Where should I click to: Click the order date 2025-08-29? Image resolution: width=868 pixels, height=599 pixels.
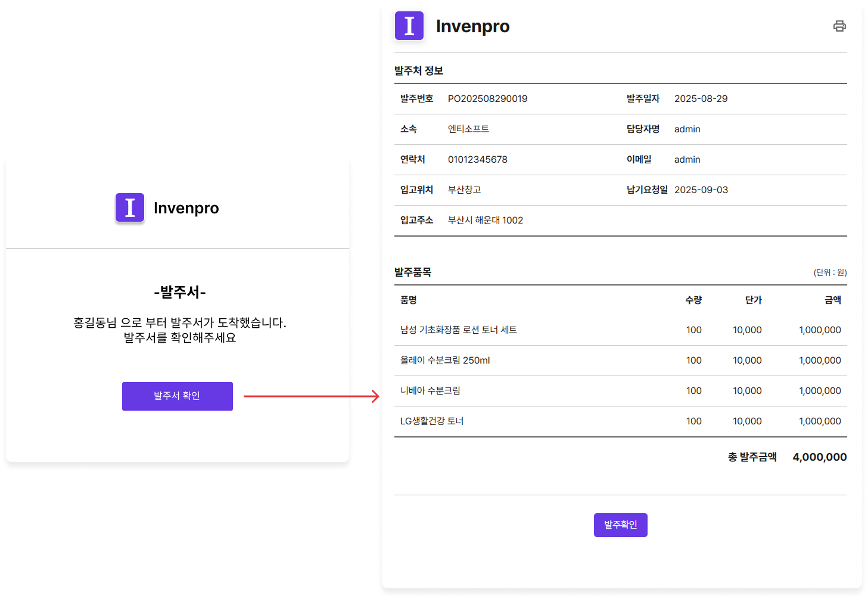click(701, 99)
